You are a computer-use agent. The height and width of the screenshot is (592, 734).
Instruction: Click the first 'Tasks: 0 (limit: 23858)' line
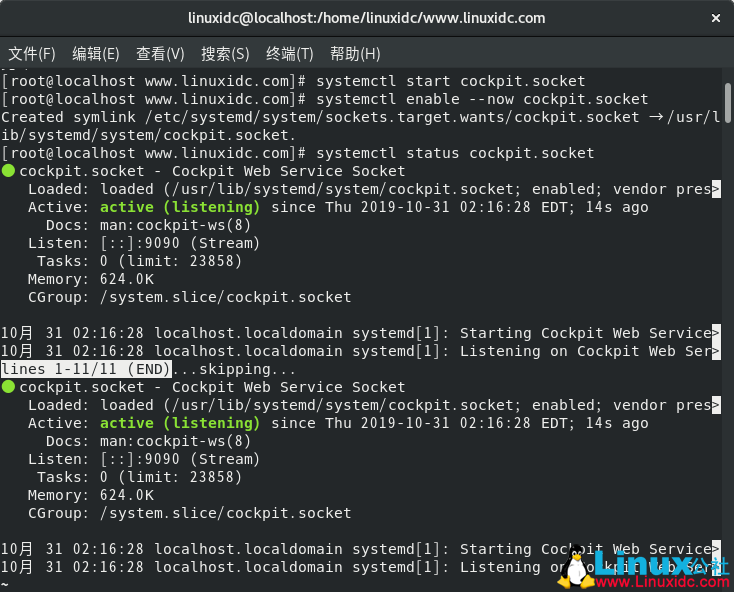[139, 261]
